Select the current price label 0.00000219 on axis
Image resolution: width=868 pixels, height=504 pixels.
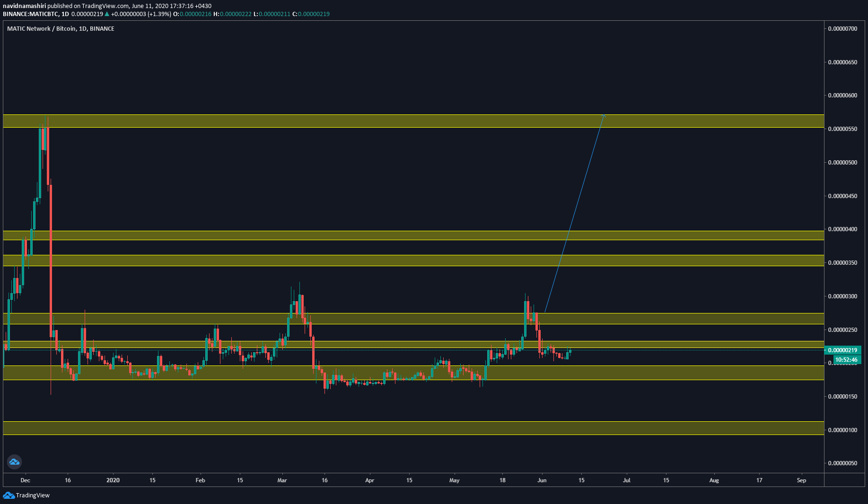tap(842, 350)
